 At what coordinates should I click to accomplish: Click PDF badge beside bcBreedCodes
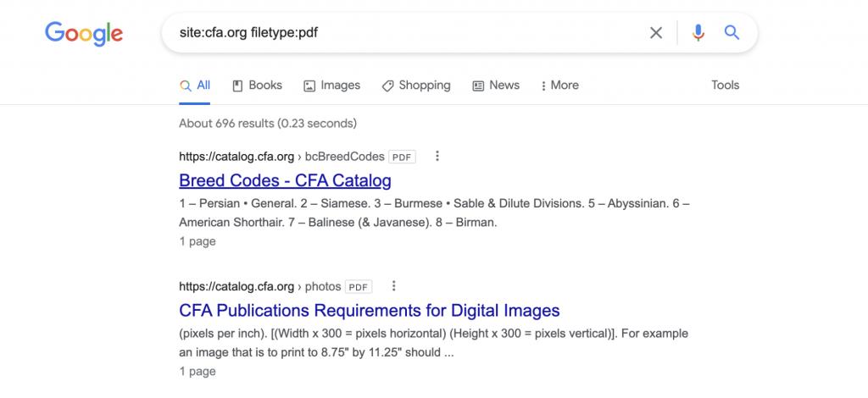(x=402, y=157)
